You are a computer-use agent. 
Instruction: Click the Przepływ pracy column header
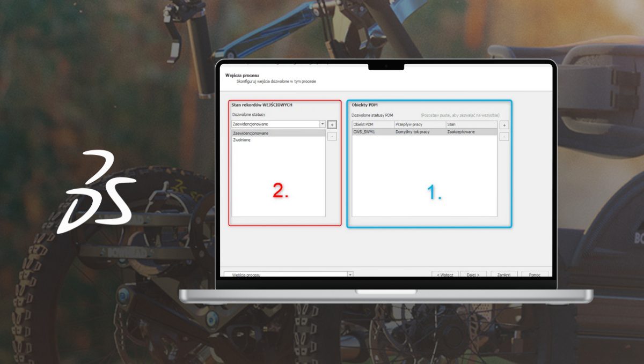click(420, 124)
